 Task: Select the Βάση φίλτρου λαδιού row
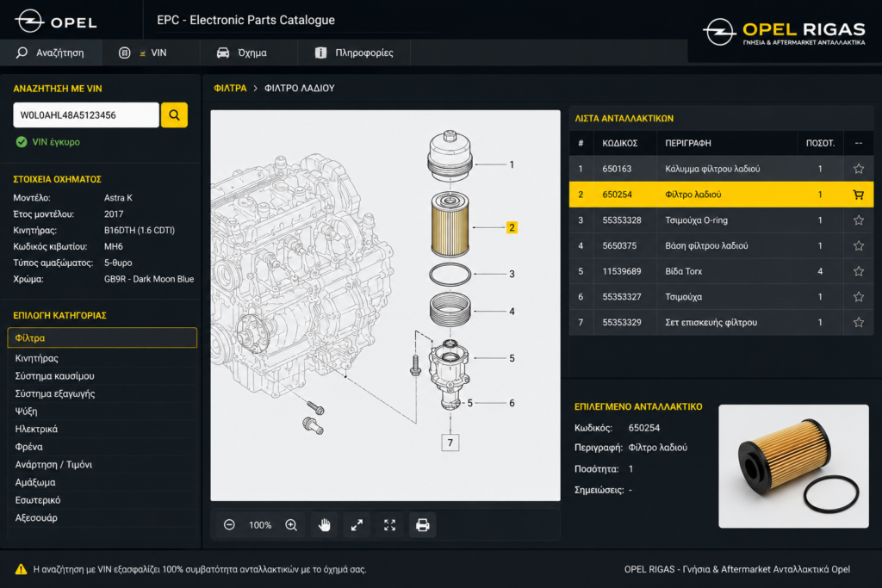coord(721,245)
